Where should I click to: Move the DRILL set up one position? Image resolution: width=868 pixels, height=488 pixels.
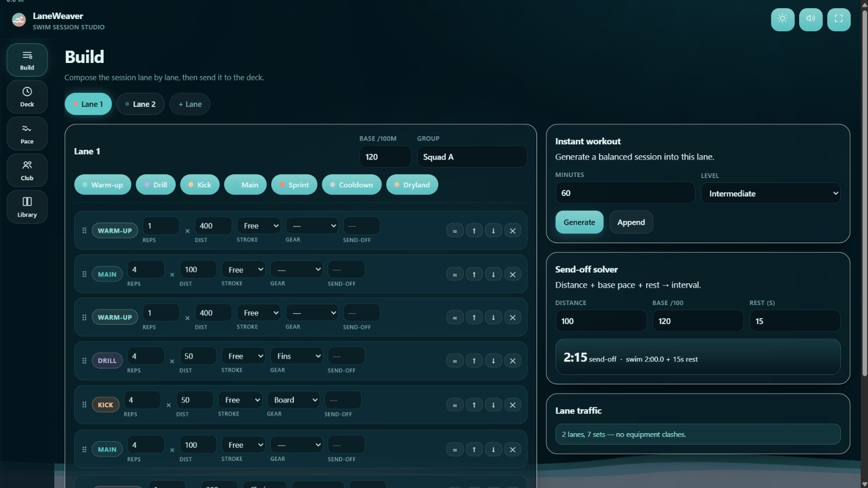[x=474, y=361]
